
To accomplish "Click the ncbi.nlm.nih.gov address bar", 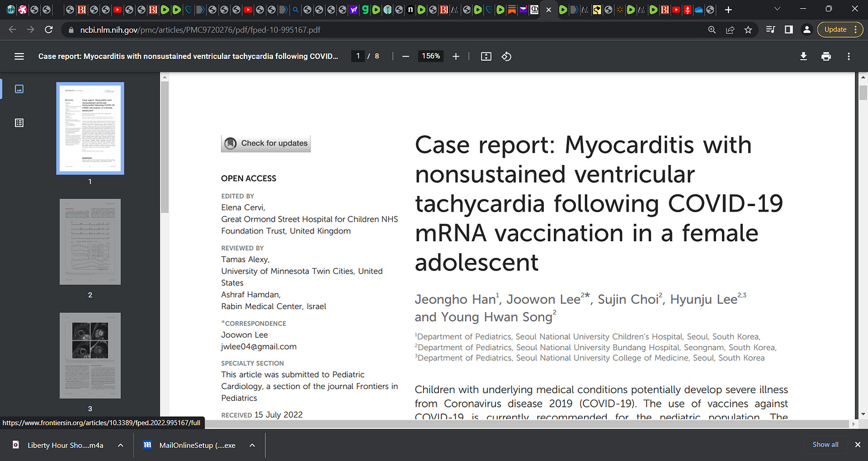I will (382, 30).
